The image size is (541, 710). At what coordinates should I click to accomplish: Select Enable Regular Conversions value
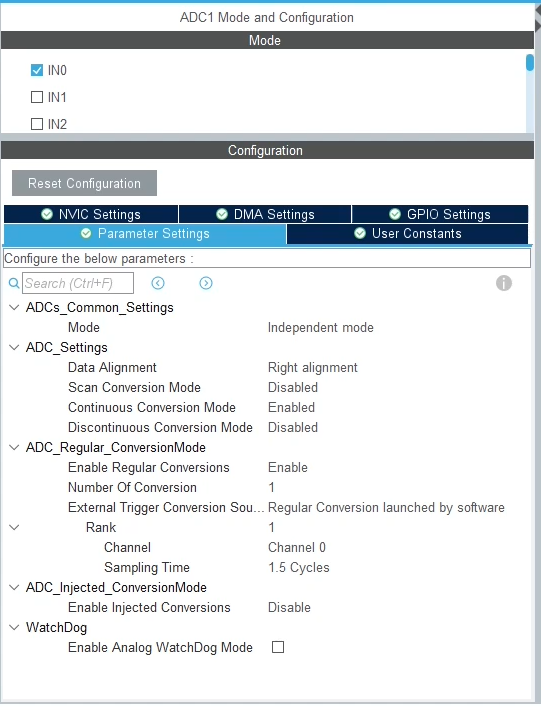coord(288,467)
